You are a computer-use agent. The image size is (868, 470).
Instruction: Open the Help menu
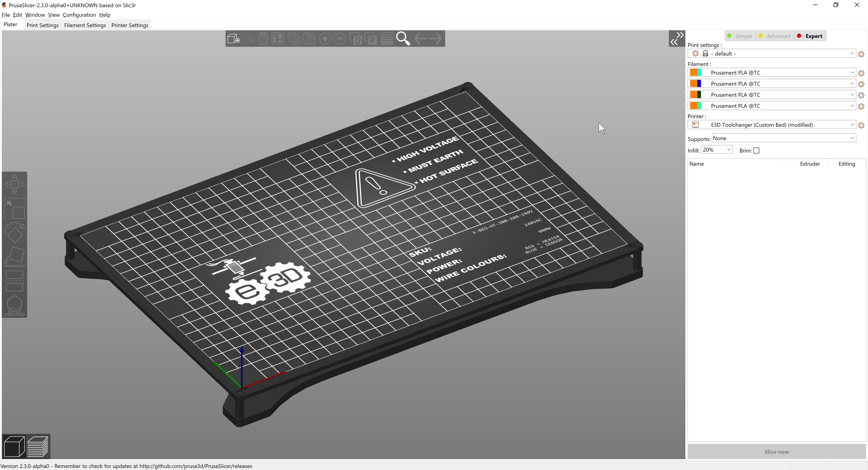[x=105, y=15]
